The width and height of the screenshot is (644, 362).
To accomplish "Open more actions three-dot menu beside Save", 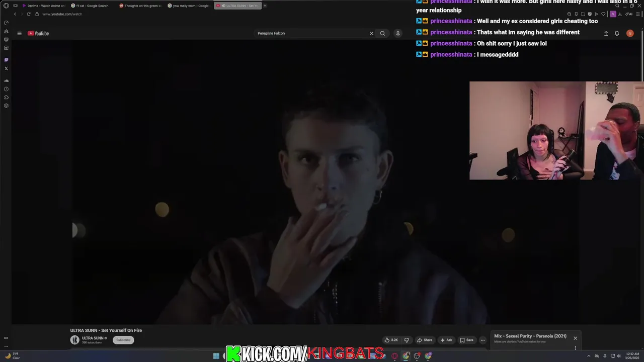I will pos(482,340).
